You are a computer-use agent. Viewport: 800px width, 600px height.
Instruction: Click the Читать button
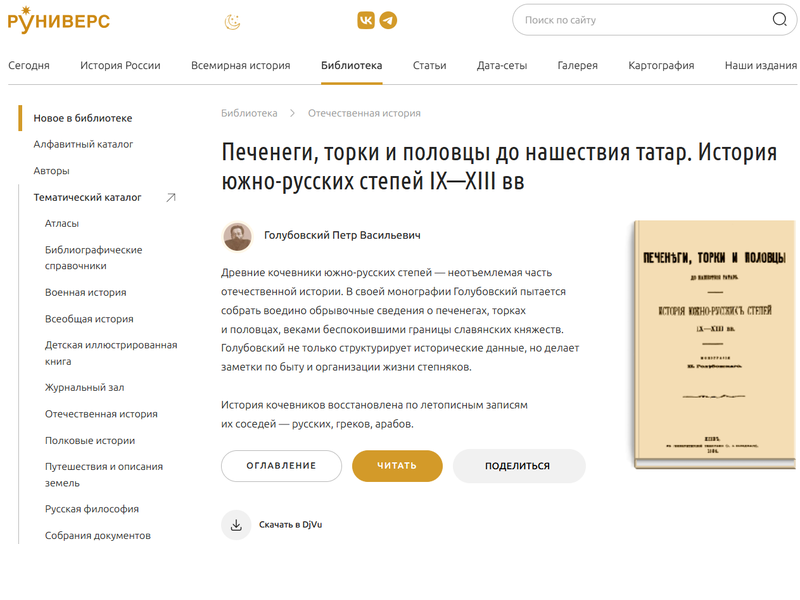(397, 466)
